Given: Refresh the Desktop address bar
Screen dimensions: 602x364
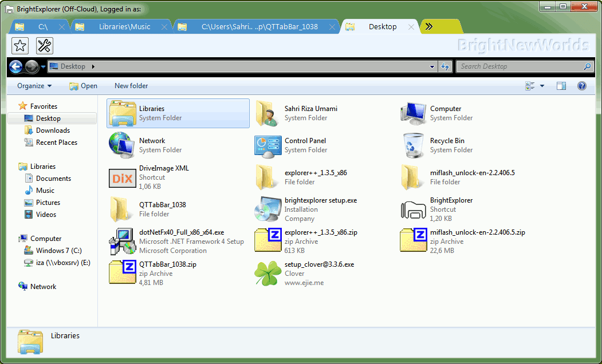Looking at the screenshot, I should pos(445,66).
